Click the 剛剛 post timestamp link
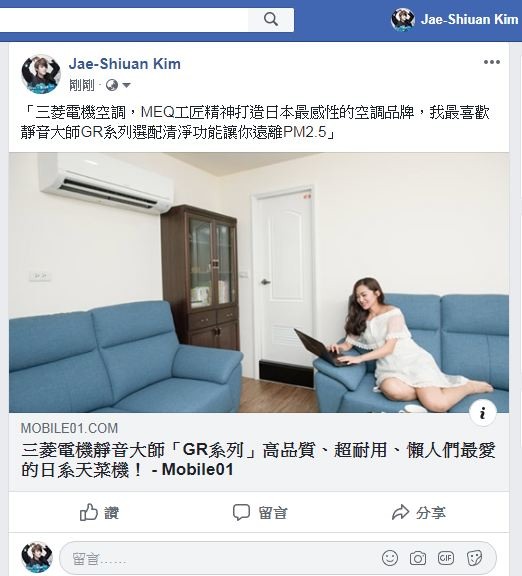This screenshot has width=522, height=576. [82, 85]
